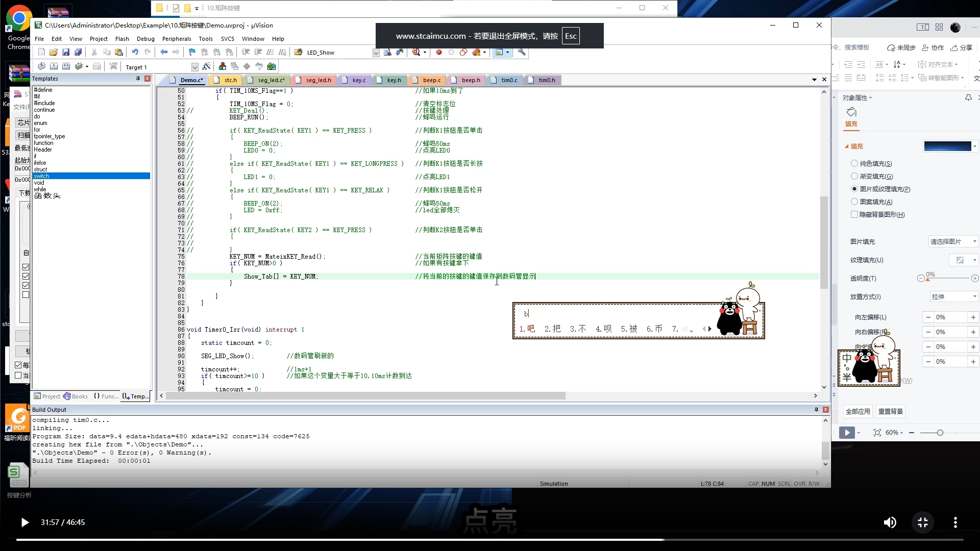Comment selection toolbar icon

point(270,52)
